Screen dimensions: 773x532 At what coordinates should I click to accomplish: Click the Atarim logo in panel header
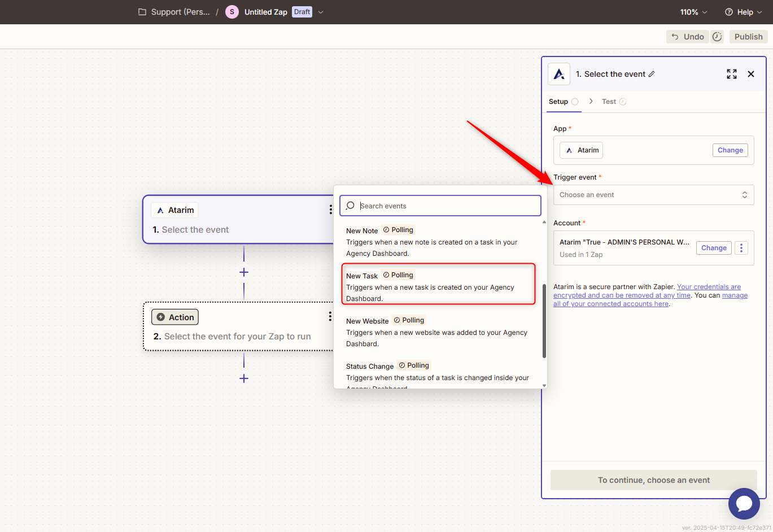coord(559,74)
